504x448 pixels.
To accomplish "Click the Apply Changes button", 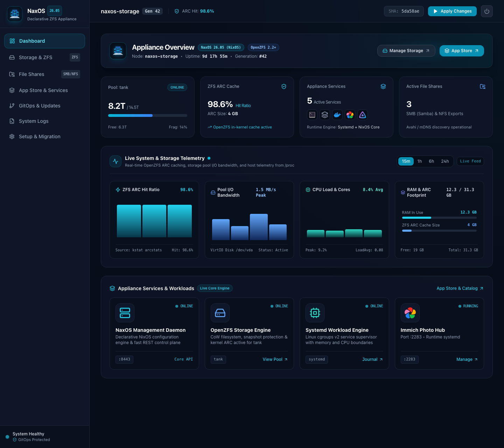I will tap(452, 11).
